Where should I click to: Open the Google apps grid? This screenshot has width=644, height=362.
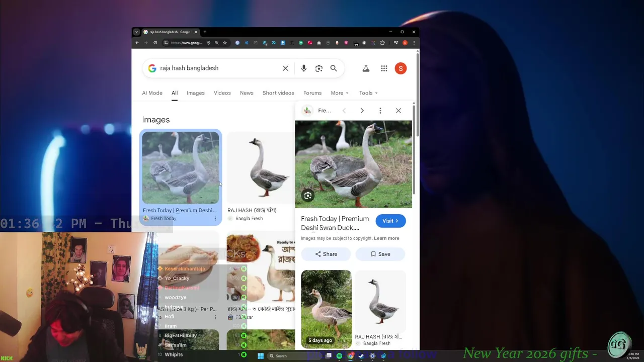pyautogui.click(x=384, y=68)
